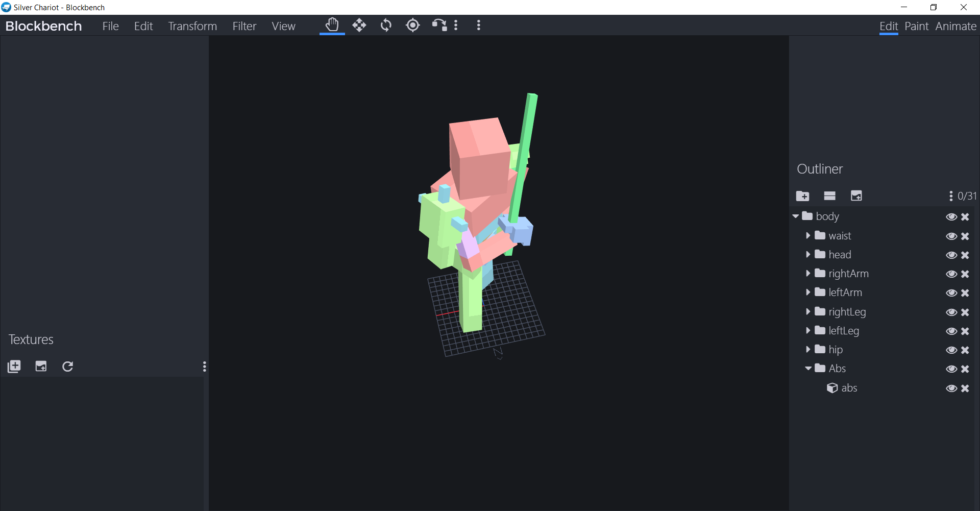This screenshot has width=980, height=511.
Task: Hide the rightArm group
Action: [x=951, y=274]
